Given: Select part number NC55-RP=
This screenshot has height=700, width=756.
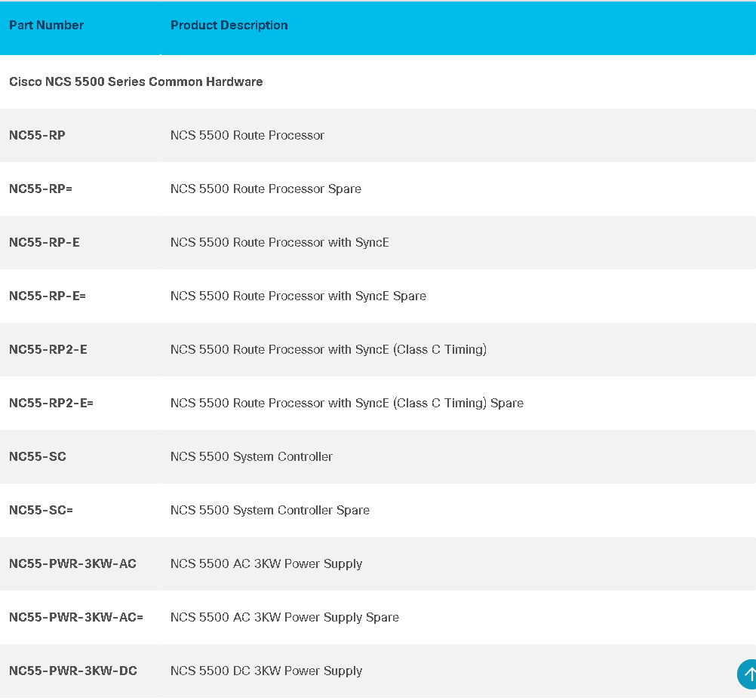Looking at the screenshot, I should (41, 189).
